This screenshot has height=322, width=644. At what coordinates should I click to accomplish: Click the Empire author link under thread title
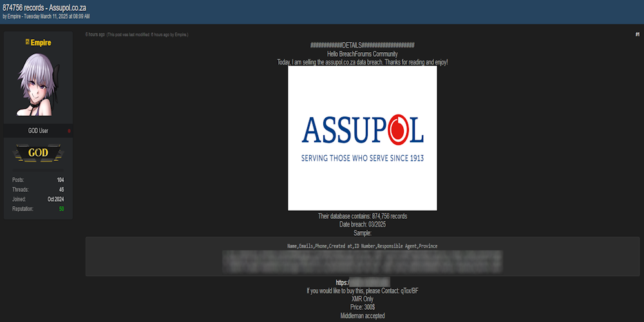tap(14, 15)
